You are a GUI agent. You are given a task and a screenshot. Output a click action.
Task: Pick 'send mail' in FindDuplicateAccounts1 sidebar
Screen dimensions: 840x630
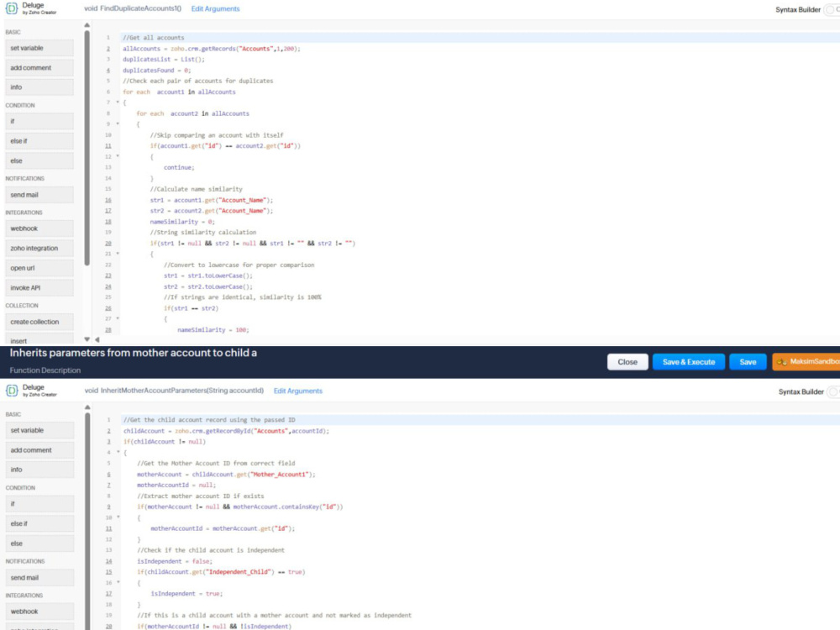[x=39, y=195]
